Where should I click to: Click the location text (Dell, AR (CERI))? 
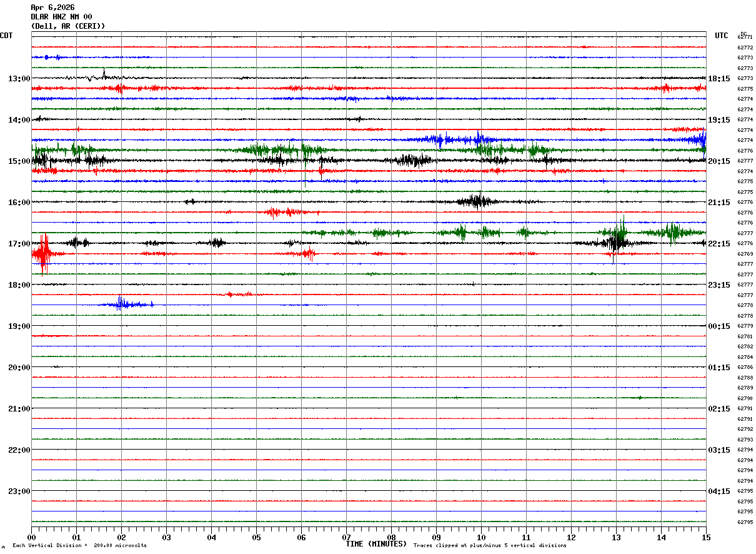[68, 26]
